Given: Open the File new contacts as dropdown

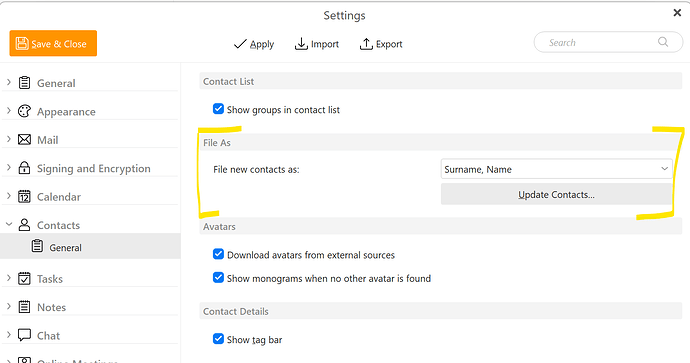Looking at the screenshot, I should [556, 169].
